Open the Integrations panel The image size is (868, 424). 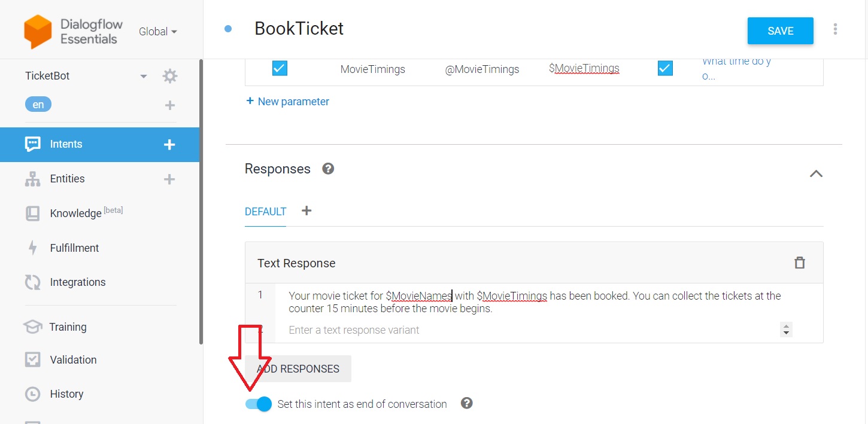[77, 282]
